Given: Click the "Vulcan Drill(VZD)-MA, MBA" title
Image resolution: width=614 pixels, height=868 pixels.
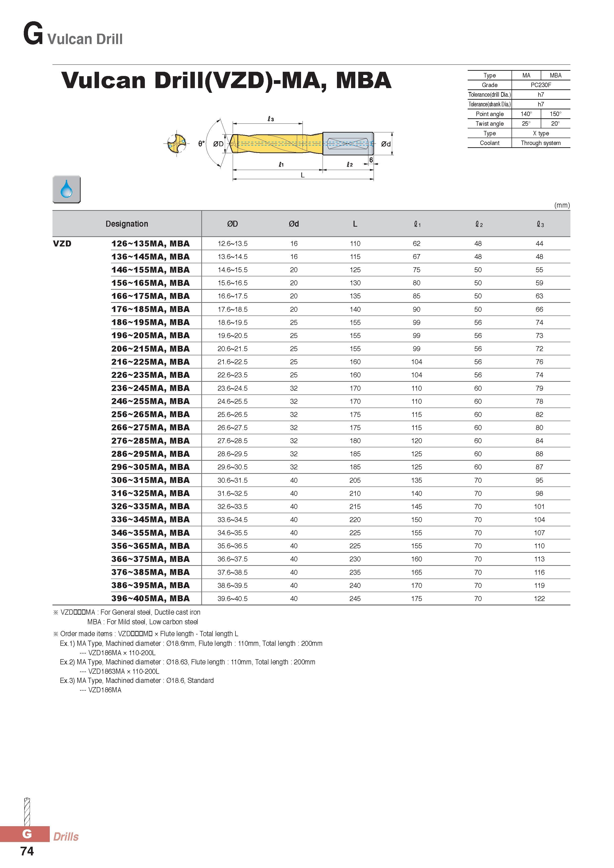Looking at the screenshot, I should tap(226, 80).
